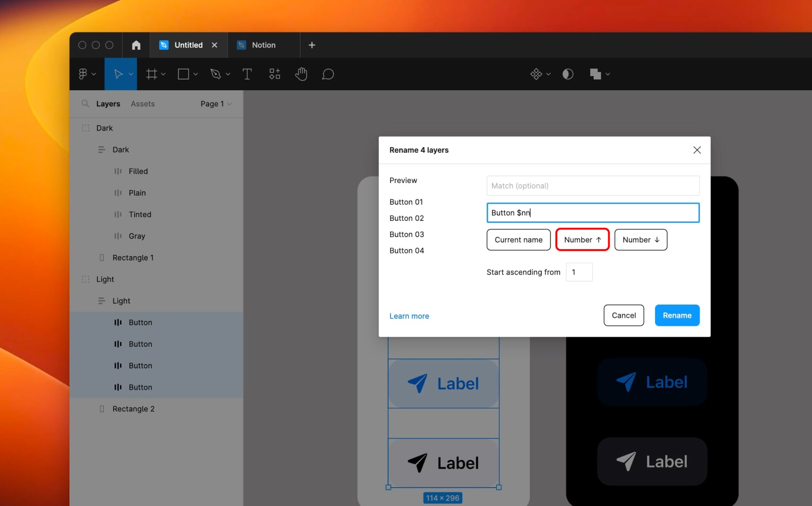Click the 114 × 296 size label
812x506 pixels.
coord(442,498)
